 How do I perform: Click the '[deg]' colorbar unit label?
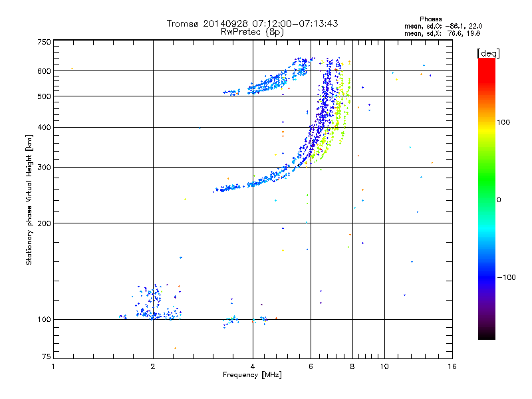488,53
